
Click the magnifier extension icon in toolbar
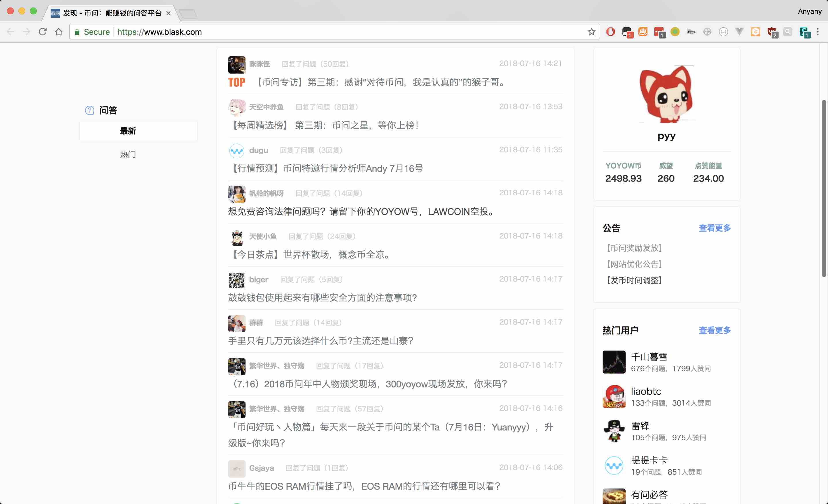[788, 32]
